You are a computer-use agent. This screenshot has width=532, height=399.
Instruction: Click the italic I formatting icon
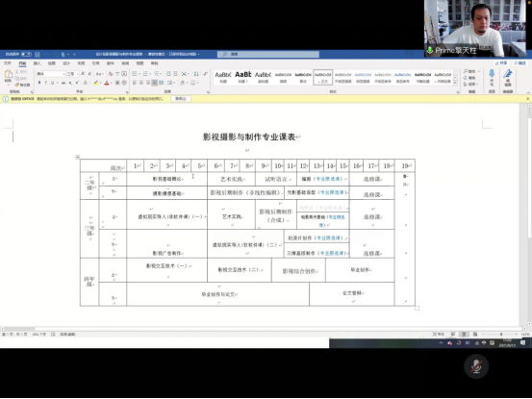pyautogui.click(x=46, y=83)
